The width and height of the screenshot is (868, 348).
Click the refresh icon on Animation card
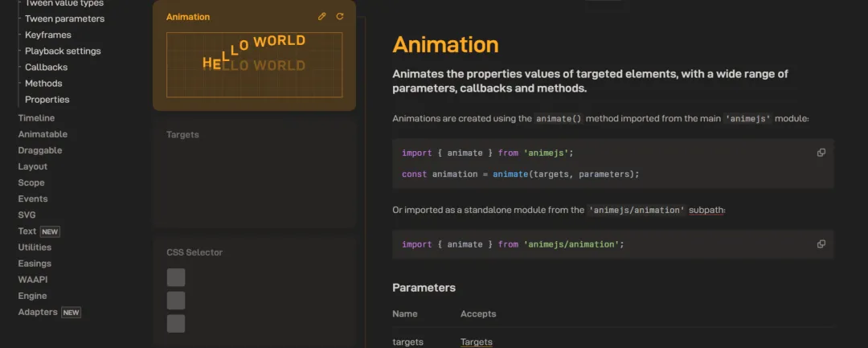(x=340, y=17)
